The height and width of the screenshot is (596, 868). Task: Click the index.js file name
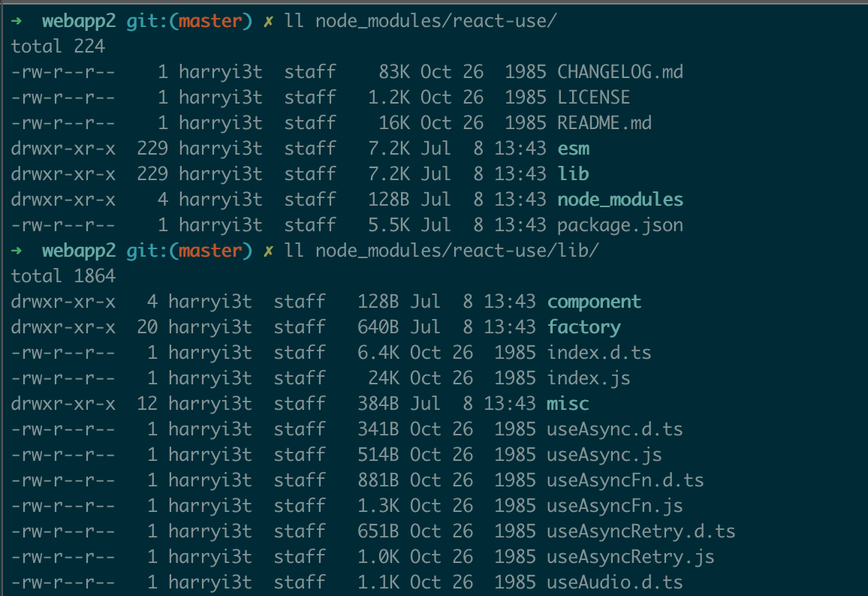tap(589, 378)
